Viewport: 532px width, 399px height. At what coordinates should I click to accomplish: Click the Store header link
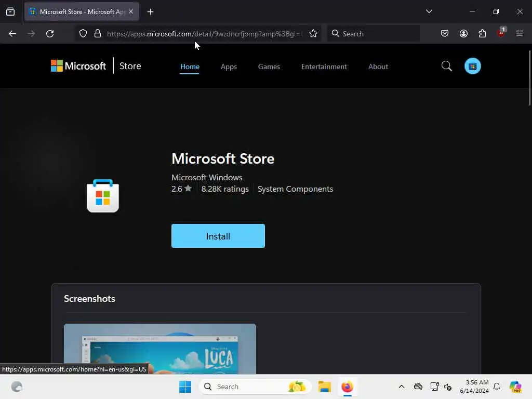[130, 66]
